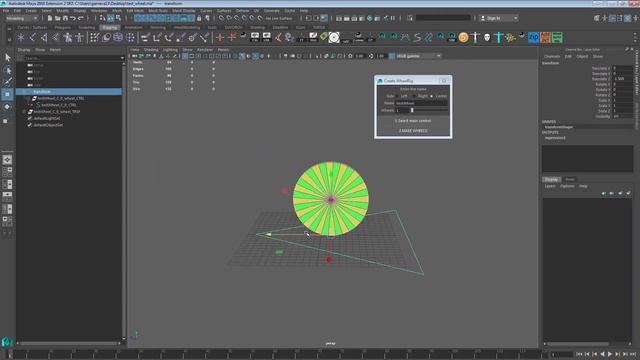Open the viewport Shading menu
The height and width of the screenshot is (360, 640).
(x=151, y=50)
